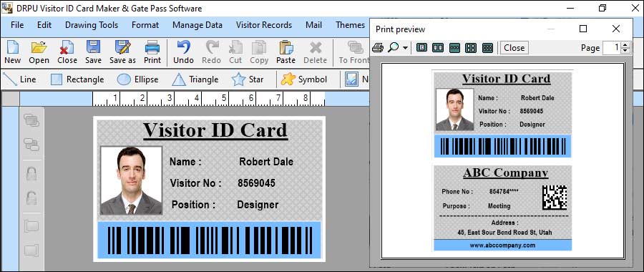
Task: Click the New document icon
Action: pos(12,48)
